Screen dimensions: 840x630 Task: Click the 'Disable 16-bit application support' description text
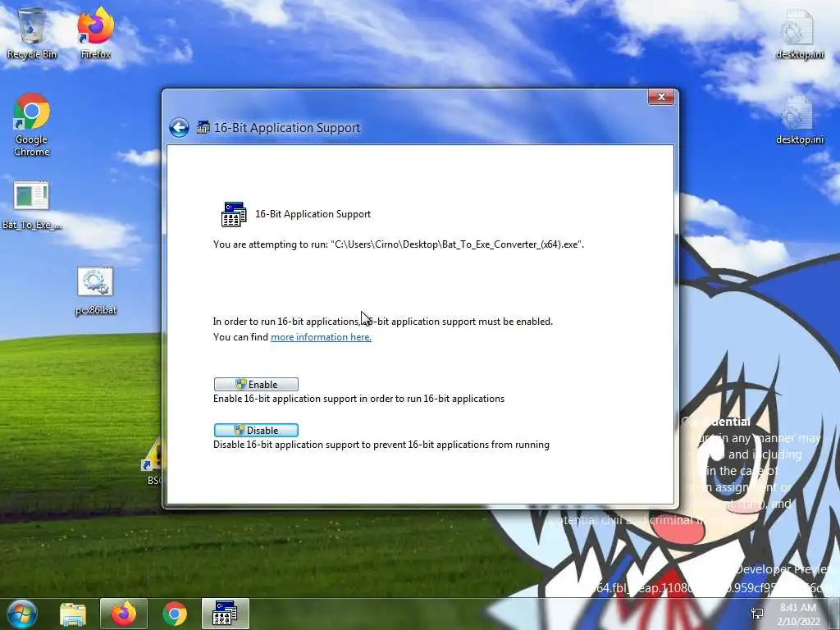381,445
